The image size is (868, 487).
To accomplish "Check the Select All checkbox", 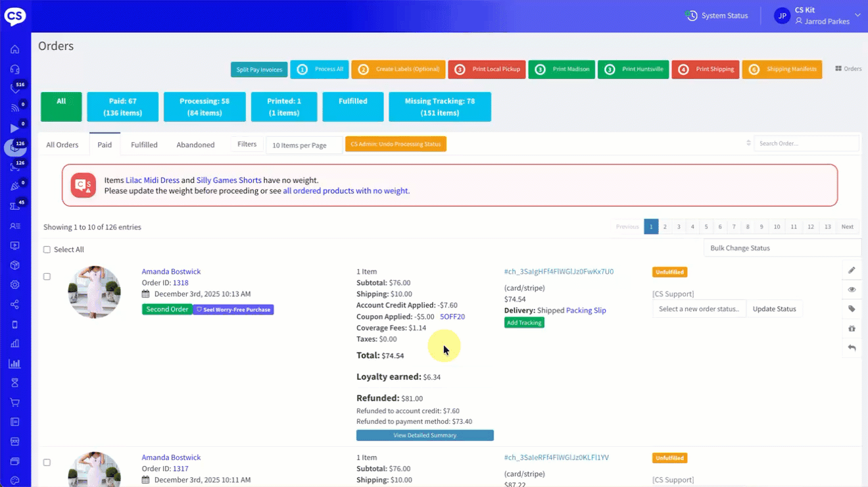I will 47,249.
